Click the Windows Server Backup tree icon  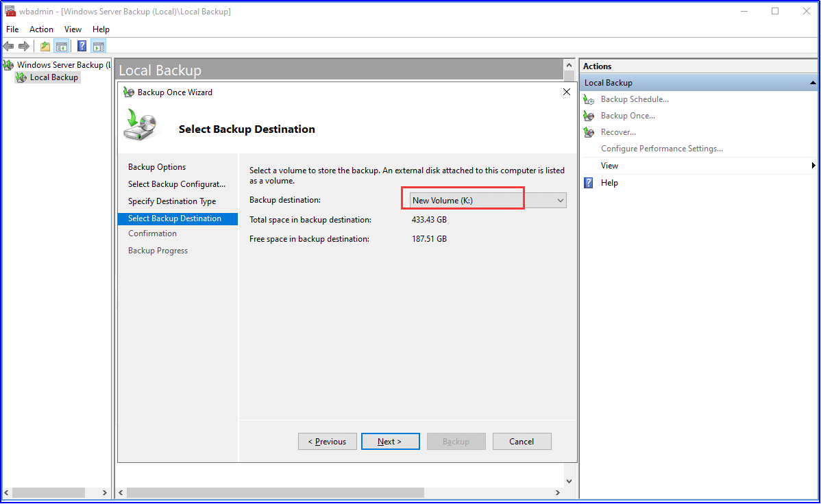coord(8,65)
